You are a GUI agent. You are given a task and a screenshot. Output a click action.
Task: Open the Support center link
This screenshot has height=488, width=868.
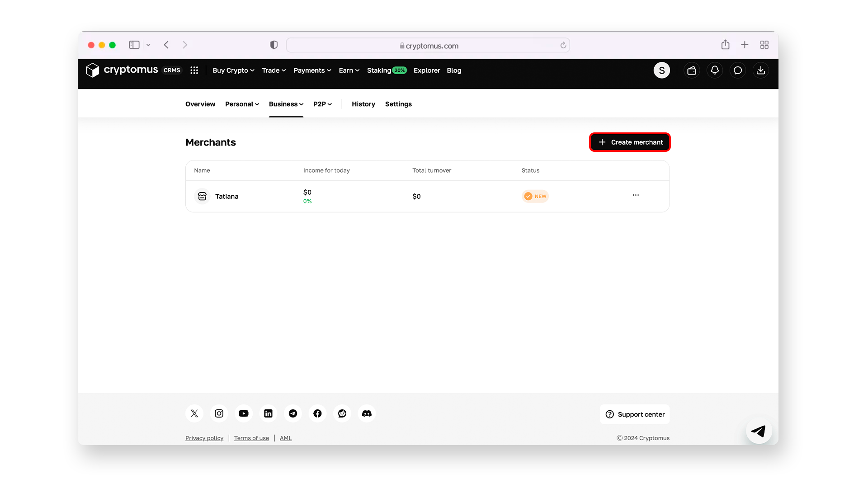pos(635,413)
